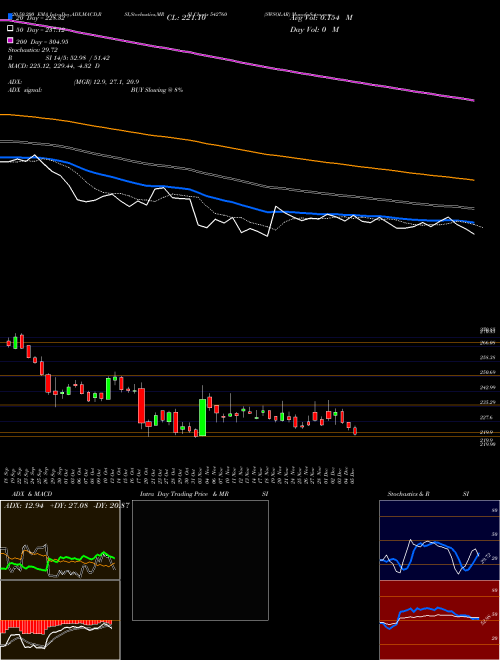Screen dimensions: 500x660
Task: Click the ADX: 12.94 readout in ADX panel
Action: 24,505
